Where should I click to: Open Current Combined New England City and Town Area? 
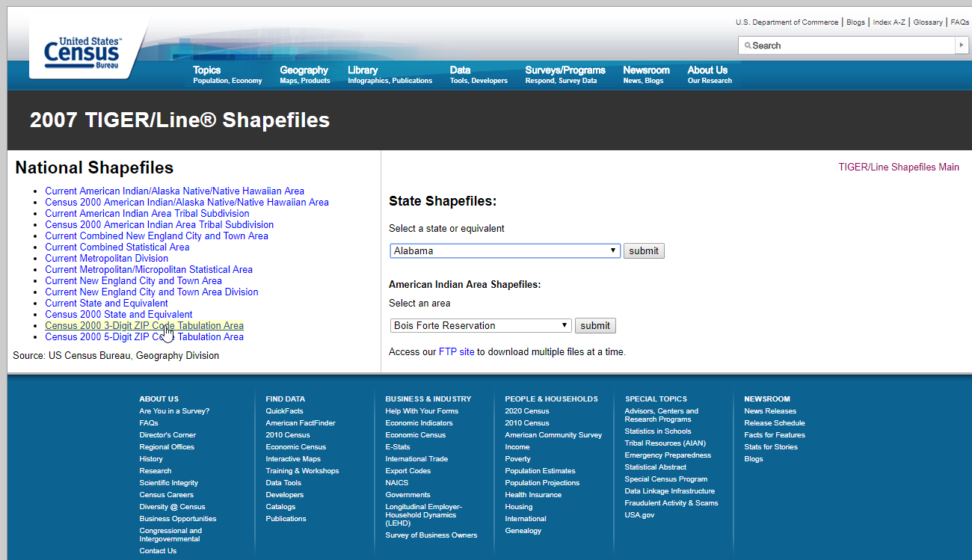pos(156,236)
